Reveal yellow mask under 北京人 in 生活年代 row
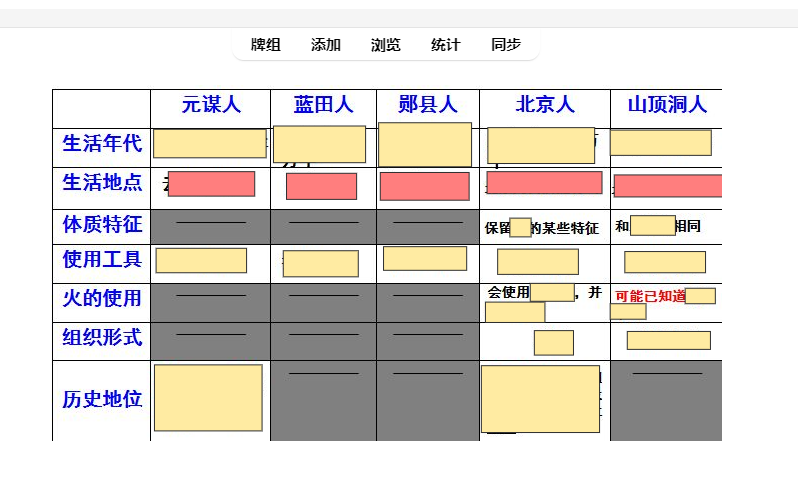Screen dimensions: 798x501 click(x=541, y=146)
